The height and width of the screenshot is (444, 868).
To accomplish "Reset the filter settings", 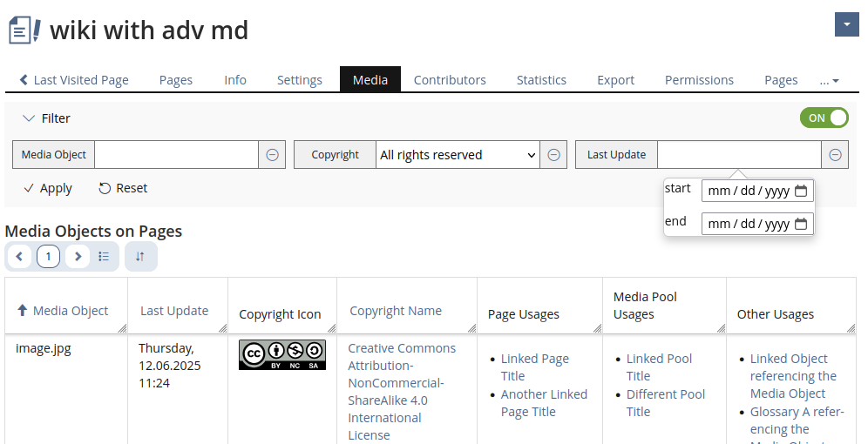I will tap(123, 188).
